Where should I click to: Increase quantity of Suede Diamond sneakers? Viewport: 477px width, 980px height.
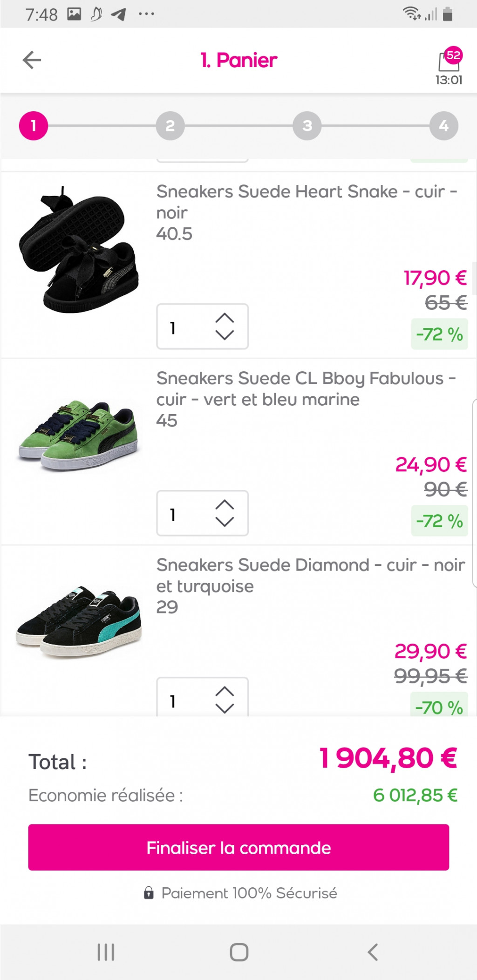[225, 692]
